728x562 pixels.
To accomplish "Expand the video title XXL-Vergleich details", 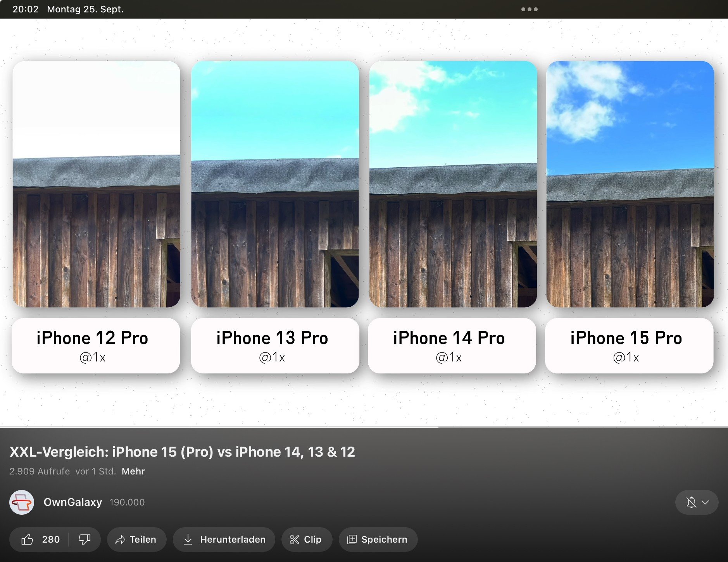I will pyautogui.click(x=182, y=452).
